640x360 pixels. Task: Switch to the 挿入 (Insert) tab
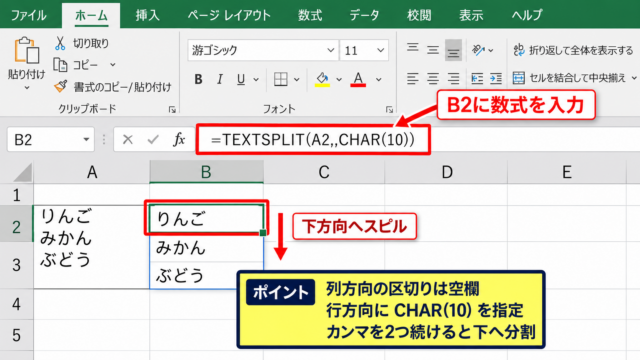click(x=147, y=15)
